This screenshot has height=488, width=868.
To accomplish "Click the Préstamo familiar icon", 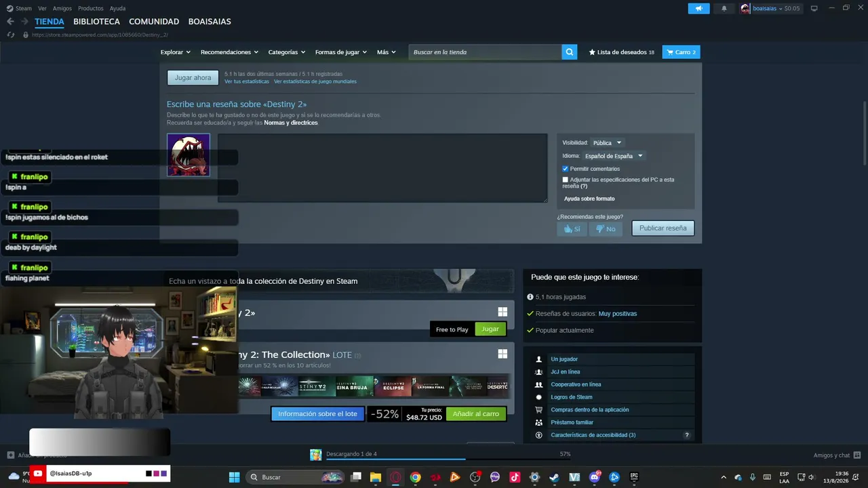I will coord(539,422).
